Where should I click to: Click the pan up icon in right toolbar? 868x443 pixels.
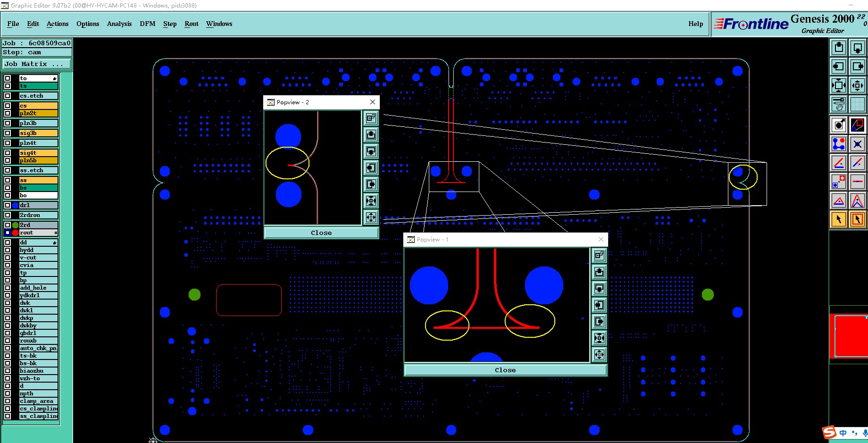pyautogui.click(x=839, y=48)
